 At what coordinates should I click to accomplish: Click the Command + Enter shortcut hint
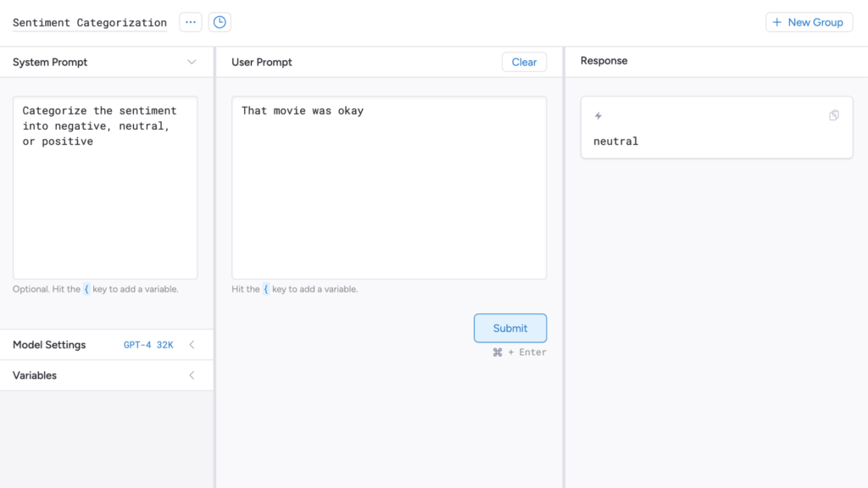coord(520,352)
